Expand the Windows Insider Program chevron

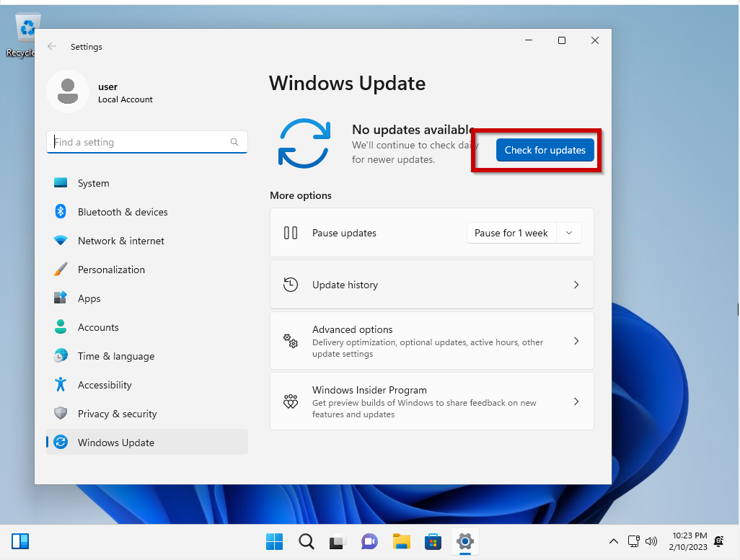pyautogui.click(x=576, y=401)
